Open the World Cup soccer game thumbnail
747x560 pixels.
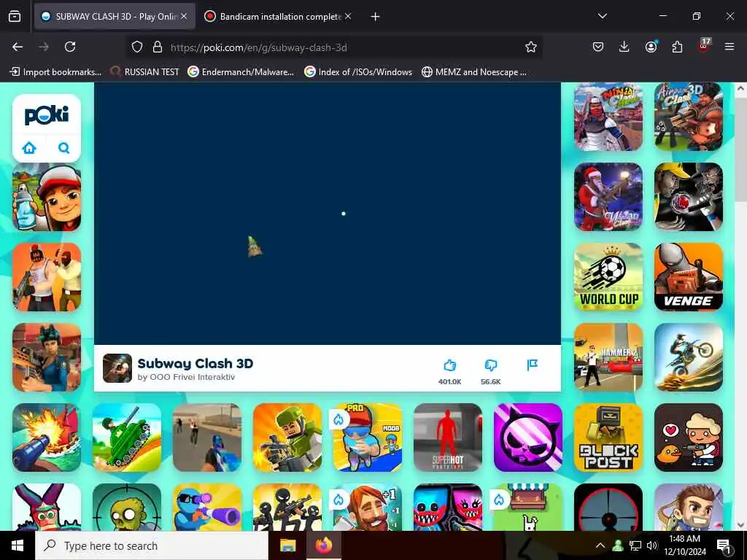(x=608, y=277)
